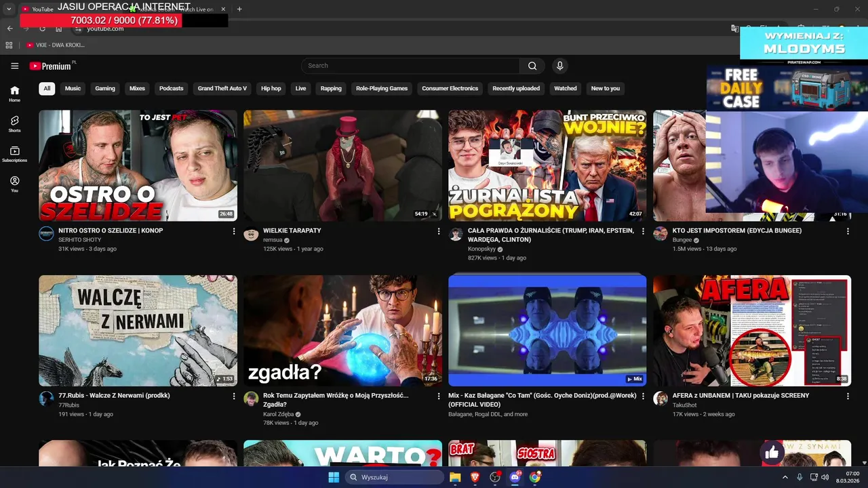Select the All filter chip
This screenshot has width=868, height=488.
47,88
